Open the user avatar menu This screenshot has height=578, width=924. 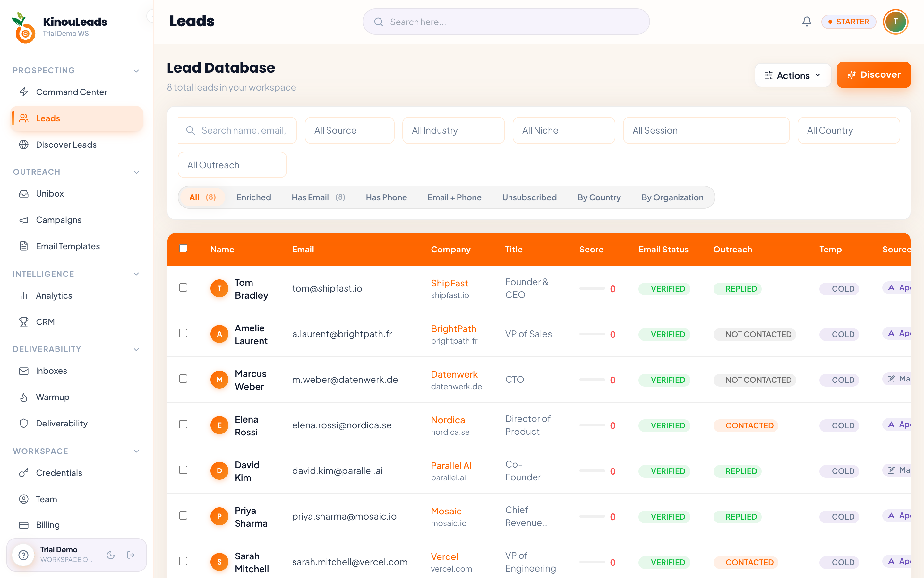895,22
